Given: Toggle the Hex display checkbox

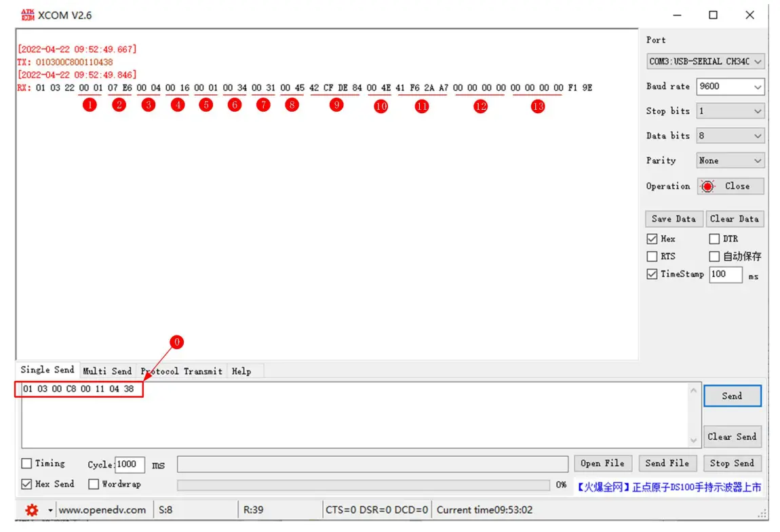Looking at the screenshot, I should 652,239.
